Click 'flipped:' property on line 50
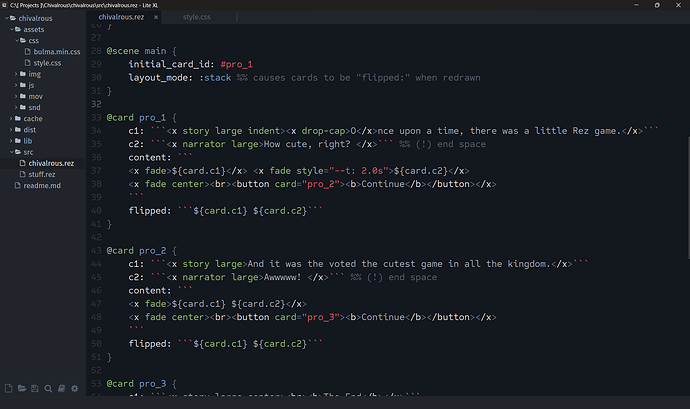Screen dimensions: 690x409 click(150, 343)
